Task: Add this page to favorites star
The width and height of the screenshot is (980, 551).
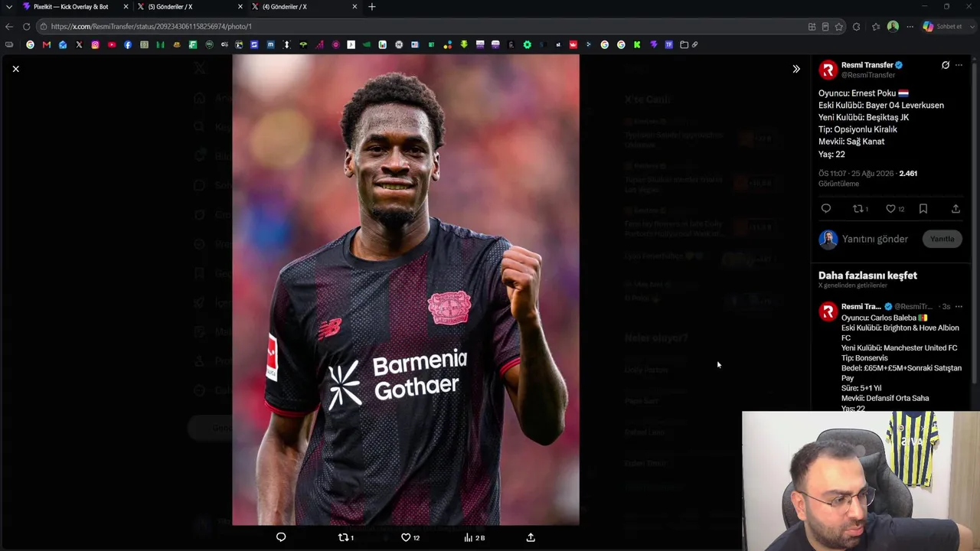Action: tap(839, 26)
